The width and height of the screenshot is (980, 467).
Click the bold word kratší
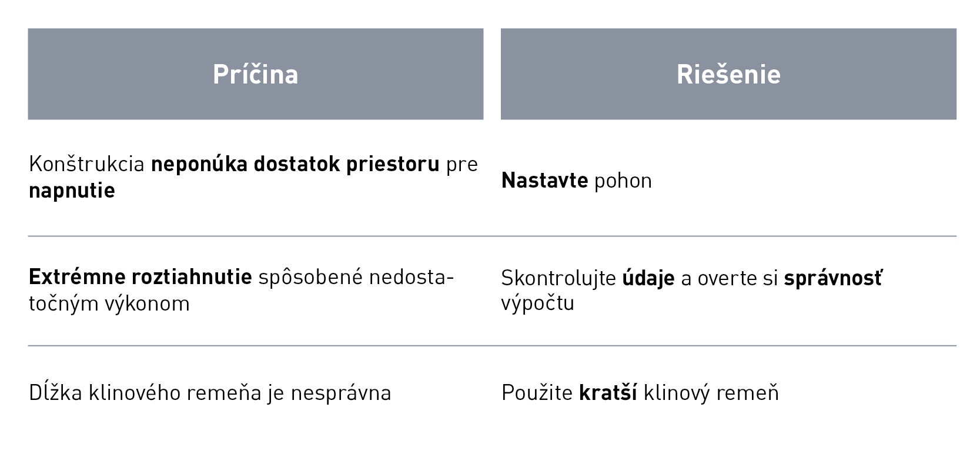(608, 393)
